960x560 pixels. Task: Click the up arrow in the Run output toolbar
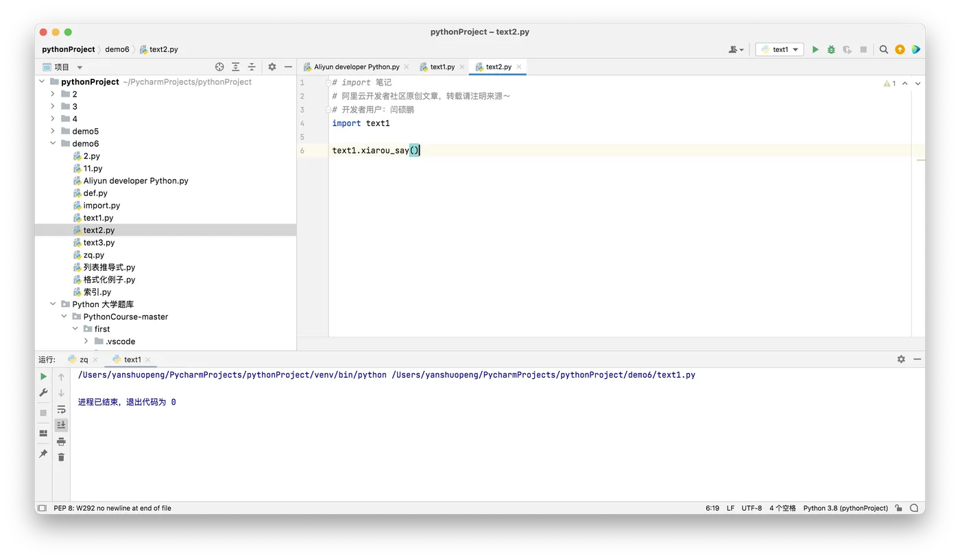tap(61, 377)
